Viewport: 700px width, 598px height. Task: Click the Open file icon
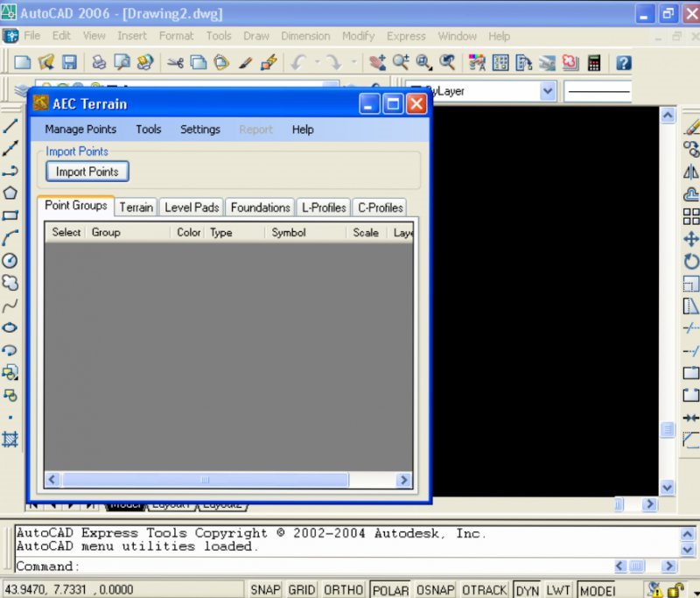point(46,62)
